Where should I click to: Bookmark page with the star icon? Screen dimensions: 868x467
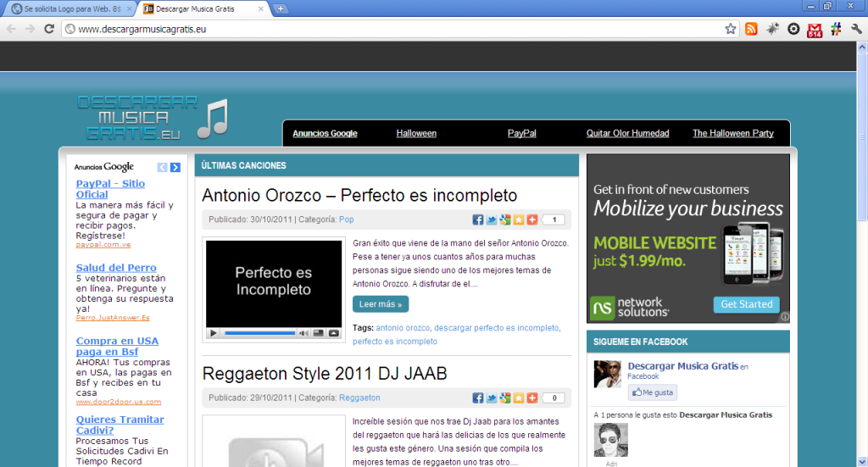(x=731, y=29)
